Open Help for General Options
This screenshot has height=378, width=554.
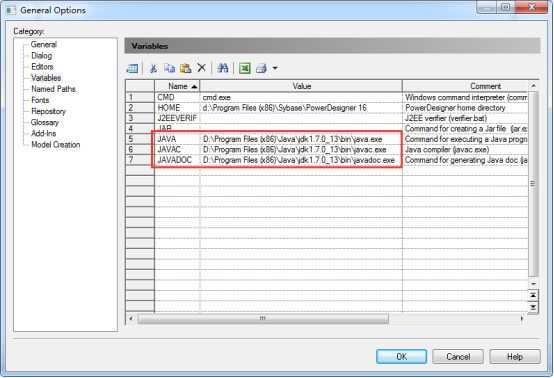click(x=515, y=357)
